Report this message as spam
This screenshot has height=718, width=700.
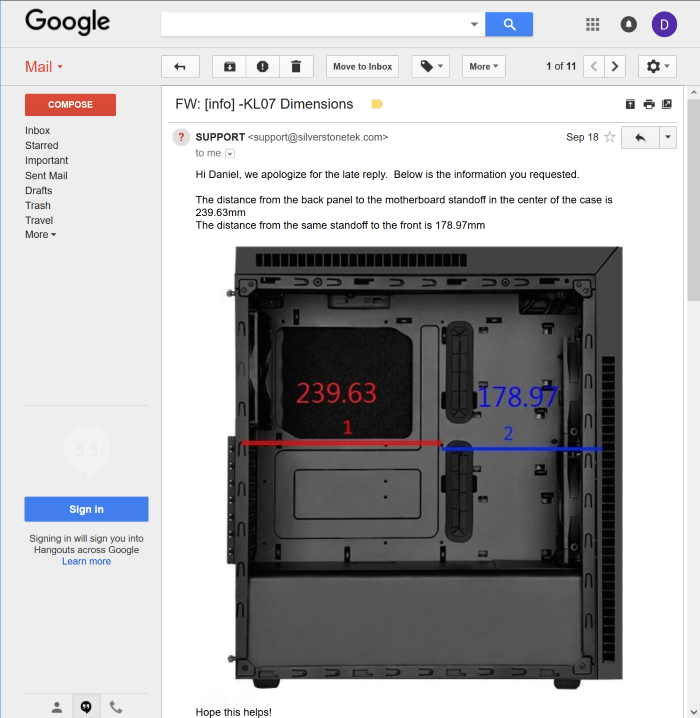coord(262,67)
